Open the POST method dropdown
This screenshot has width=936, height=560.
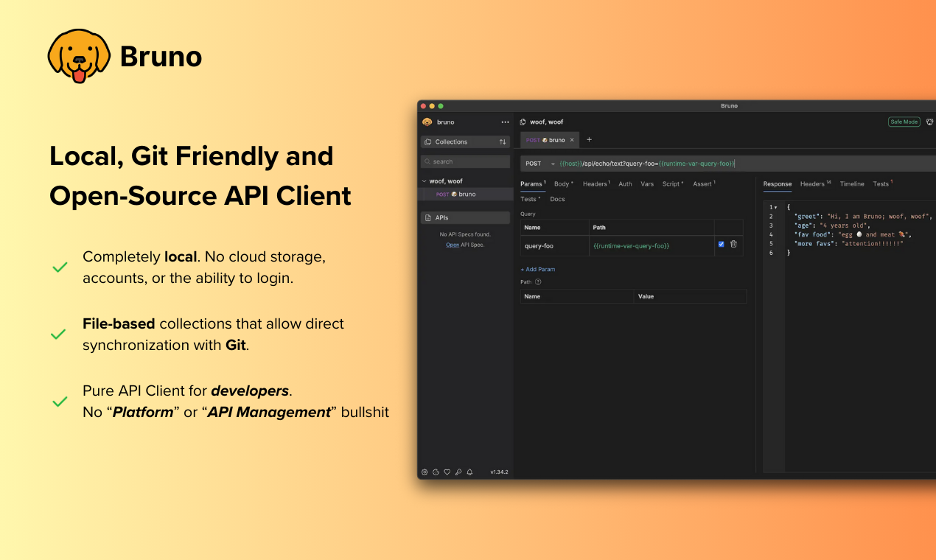(553, 164)
